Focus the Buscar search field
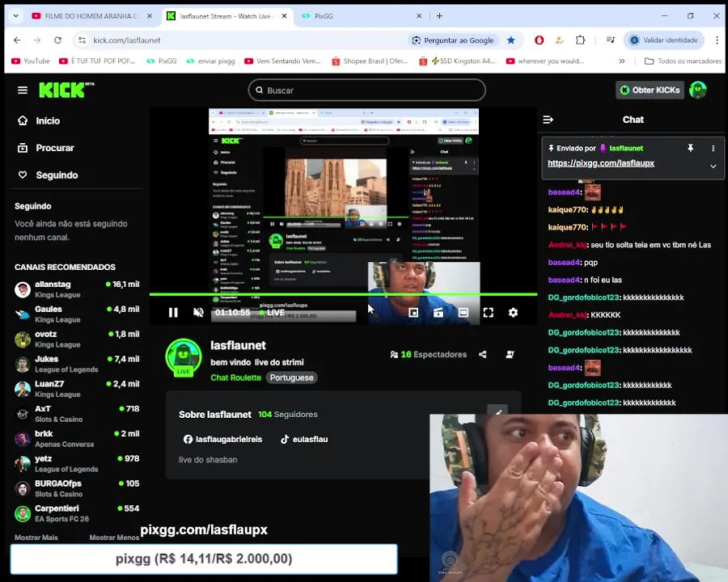Image resolution: width=728 pixels, height=582 pixels. click(366, 90)
